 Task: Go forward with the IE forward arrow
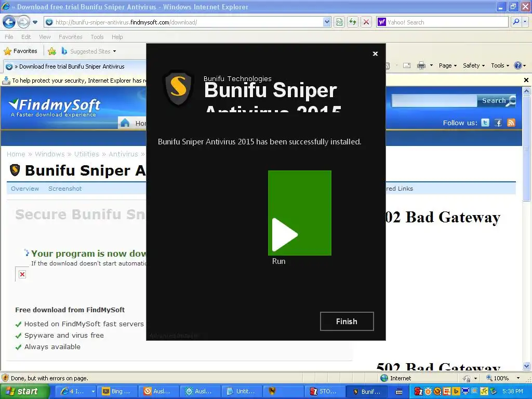[23, 22]
